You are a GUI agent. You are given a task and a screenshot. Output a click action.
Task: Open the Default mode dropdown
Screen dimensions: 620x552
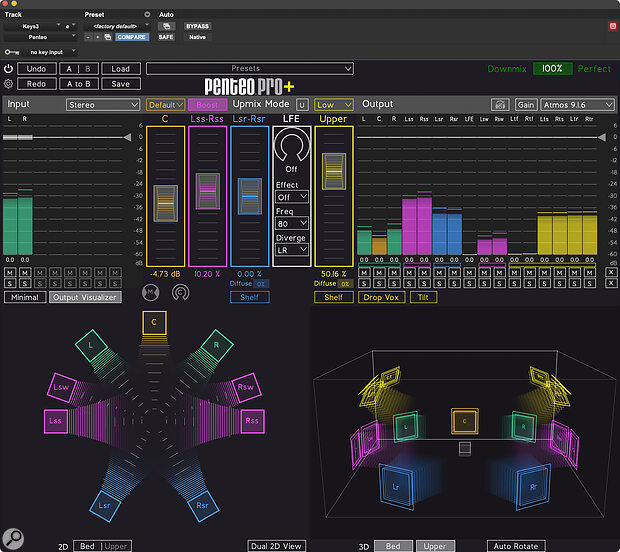(166, 105)
